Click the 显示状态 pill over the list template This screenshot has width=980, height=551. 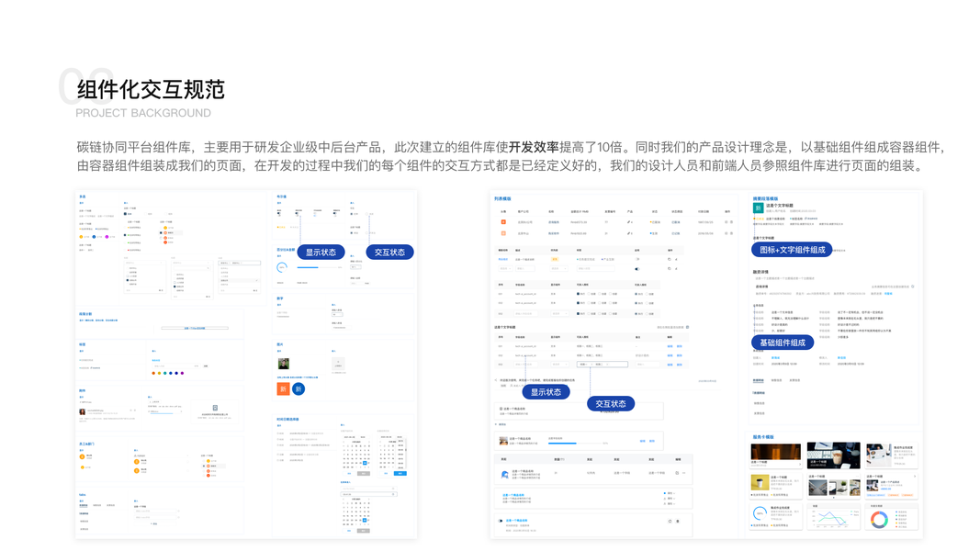click(546, 392)
